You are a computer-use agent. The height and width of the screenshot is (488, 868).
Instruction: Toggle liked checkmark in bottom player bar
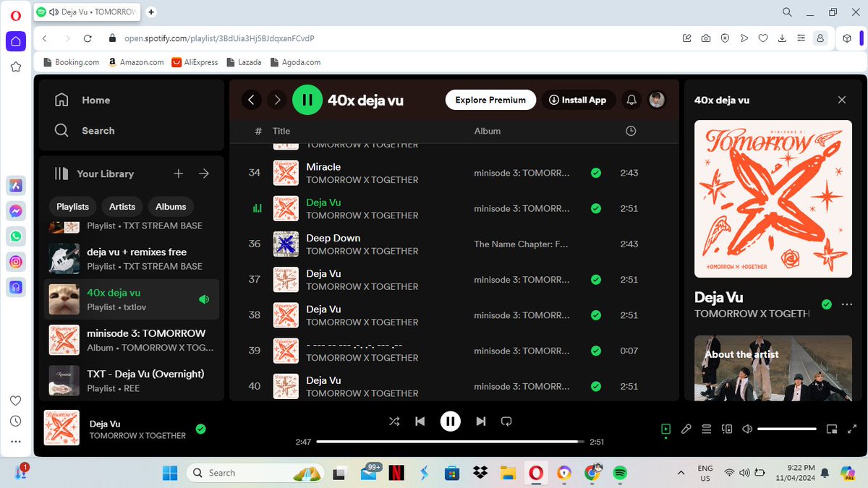tap(201, 429)
